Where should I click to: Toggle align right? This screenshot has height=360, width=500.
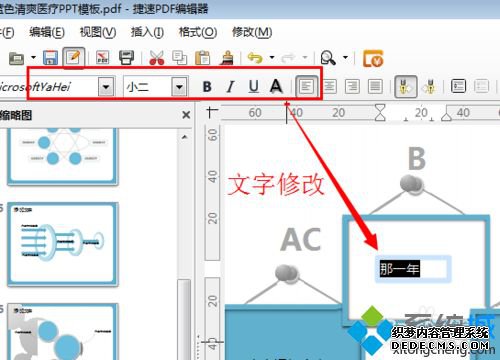[x=352, y=87]
